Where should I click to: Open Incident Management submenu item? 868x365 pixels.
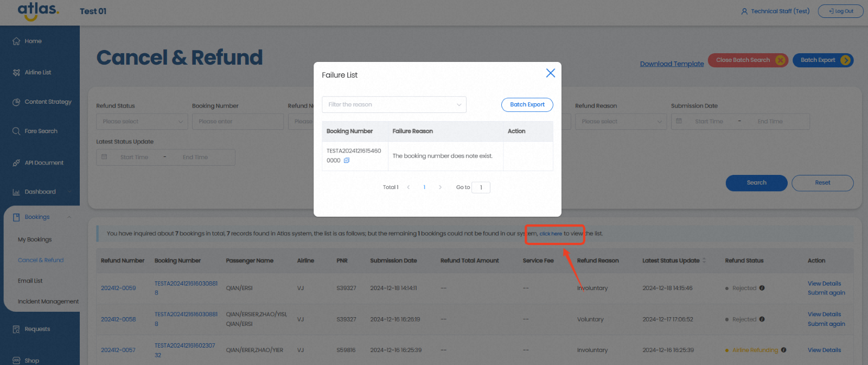48,301
